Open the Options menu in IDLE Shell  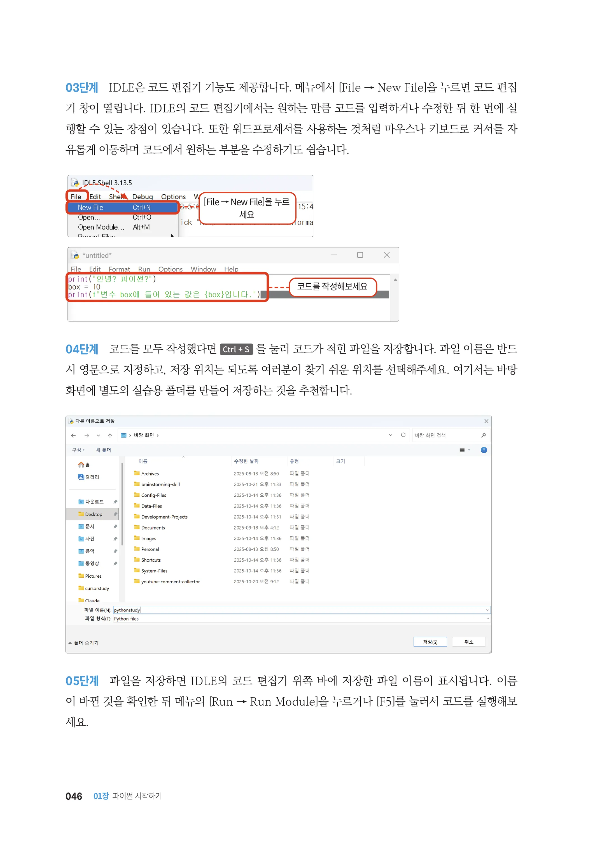pos(173,197)
